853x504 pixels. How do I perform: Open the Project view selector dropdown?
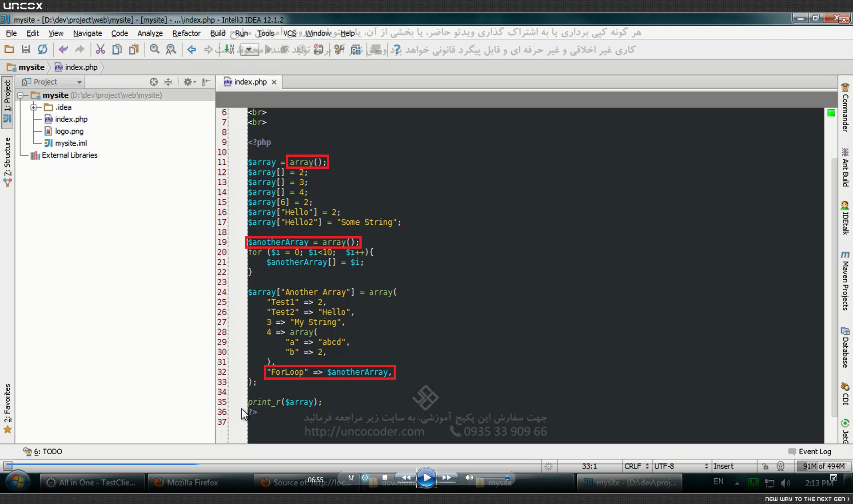point(52,82)
